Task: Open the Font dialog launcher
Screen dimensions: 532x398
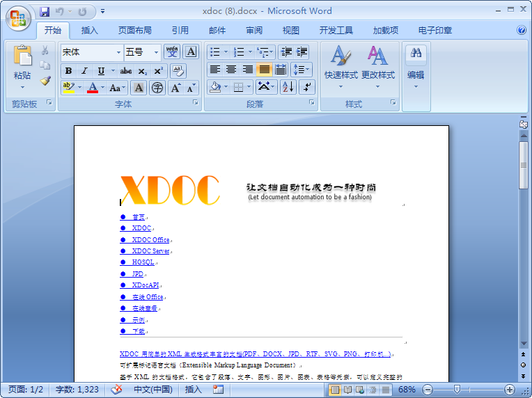Action: 196,102
